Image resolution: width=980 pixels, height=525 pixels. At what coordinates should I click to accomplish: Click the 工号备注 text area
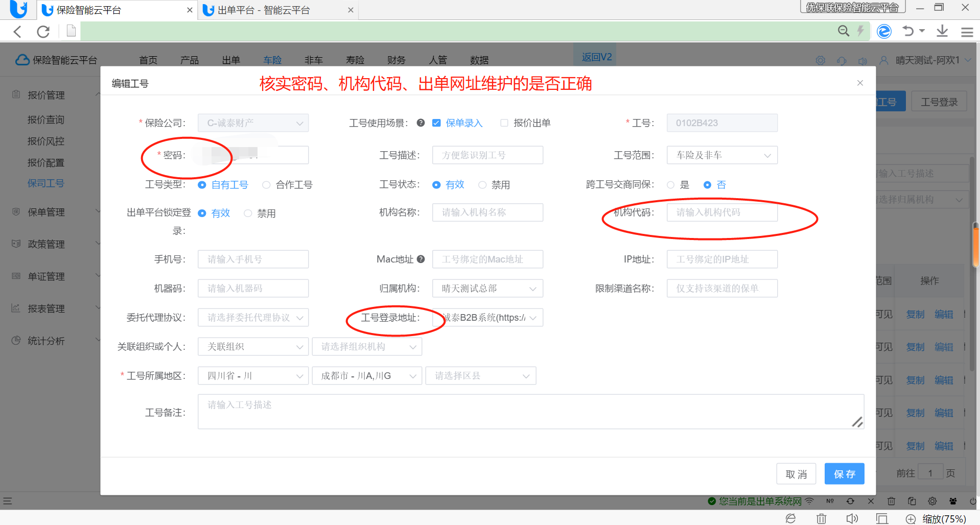pyautogui.click(x=531, y=412)
